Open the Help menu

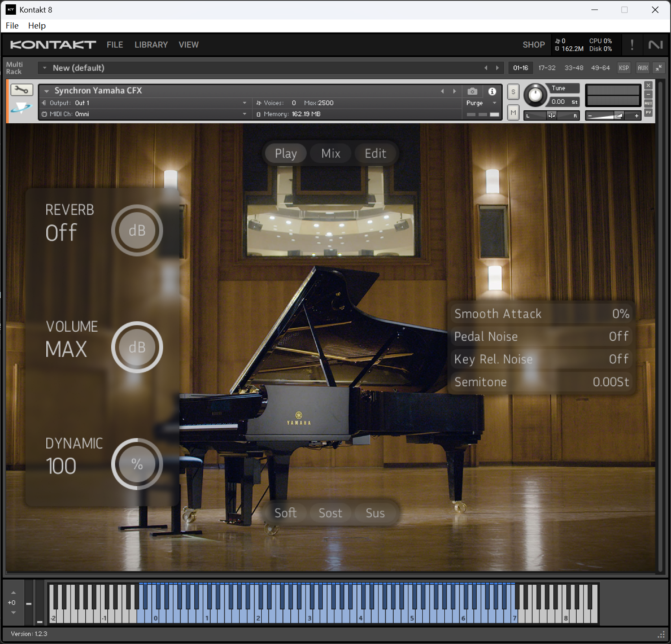(37, 26)
